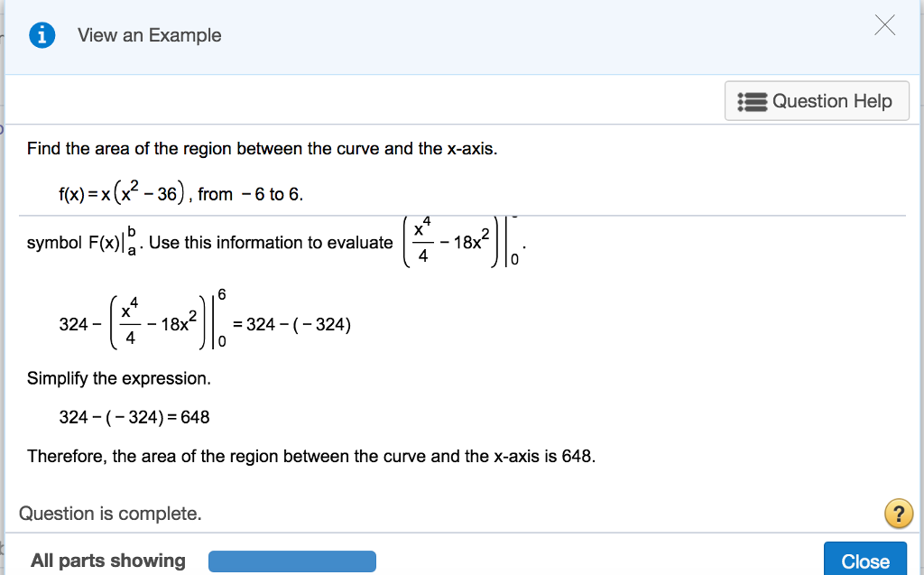The height and width of the screenshot is (575, 924).
Task: Click the gray X at the top right
Action: pos(884,25)
